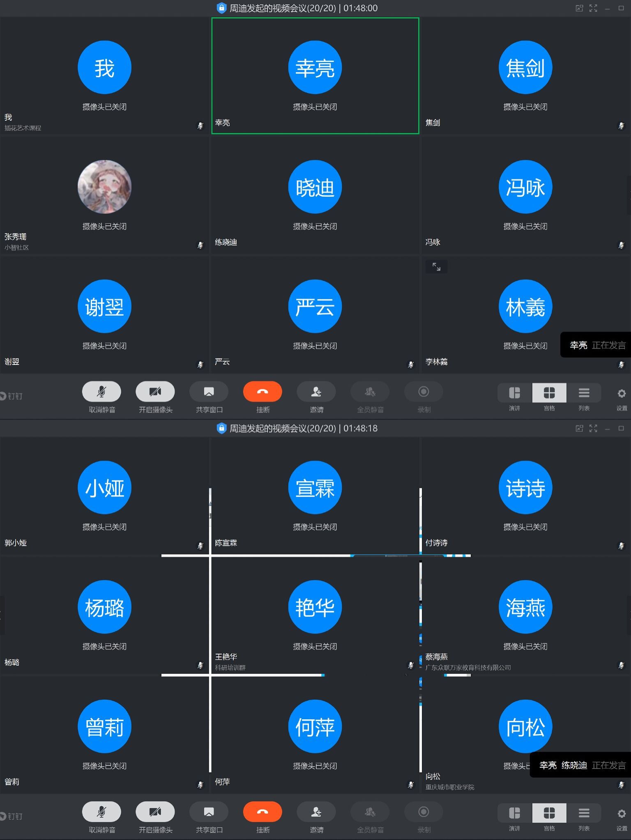Click the muted mic icon on 焦剑's tile

[621, 126]
